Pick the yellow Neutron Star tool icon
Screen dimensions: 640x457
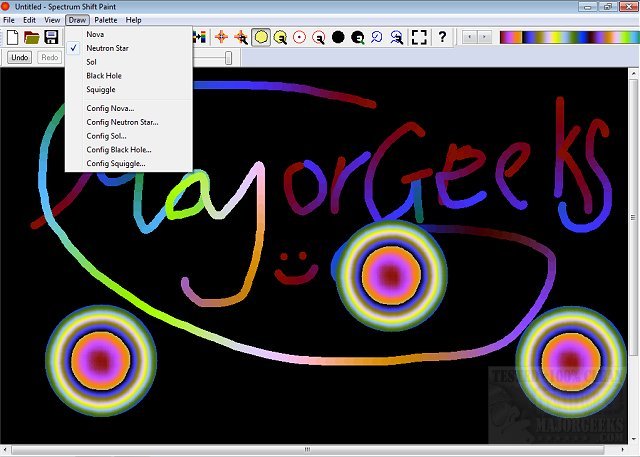(260, 37)
